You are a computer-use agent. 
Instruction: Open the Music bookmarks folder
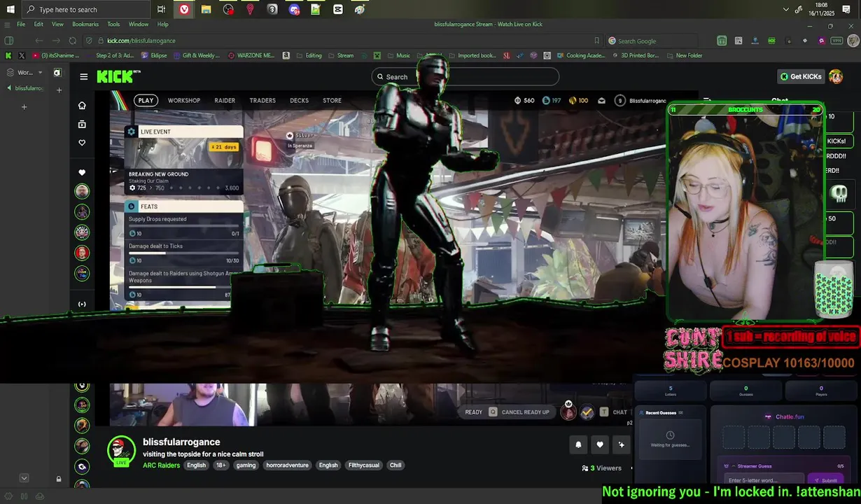point(398,55)
